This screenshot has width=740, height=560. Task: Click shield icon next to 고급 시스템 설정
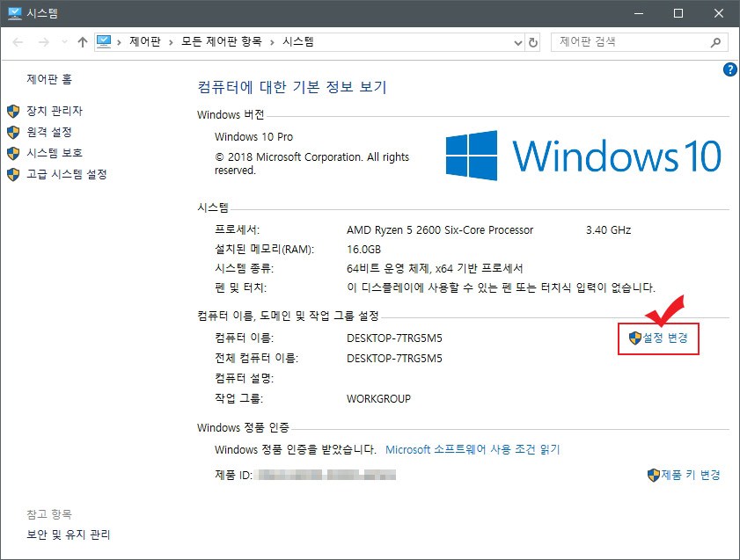13,174
